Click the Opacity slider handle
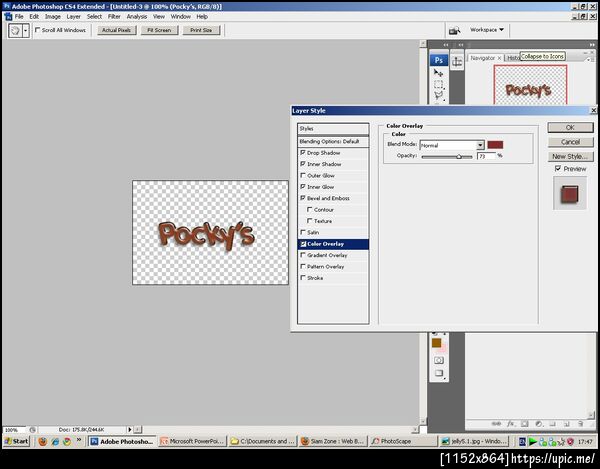600x469 pixels. pyautogui.click(x=459, y=156)
